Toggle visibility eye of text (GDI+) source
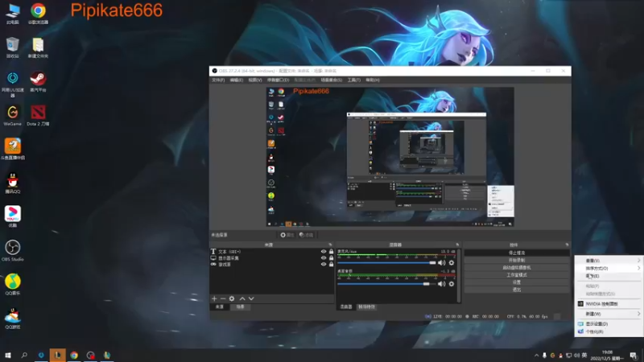The image size is (644, 362). click(324, 252)
